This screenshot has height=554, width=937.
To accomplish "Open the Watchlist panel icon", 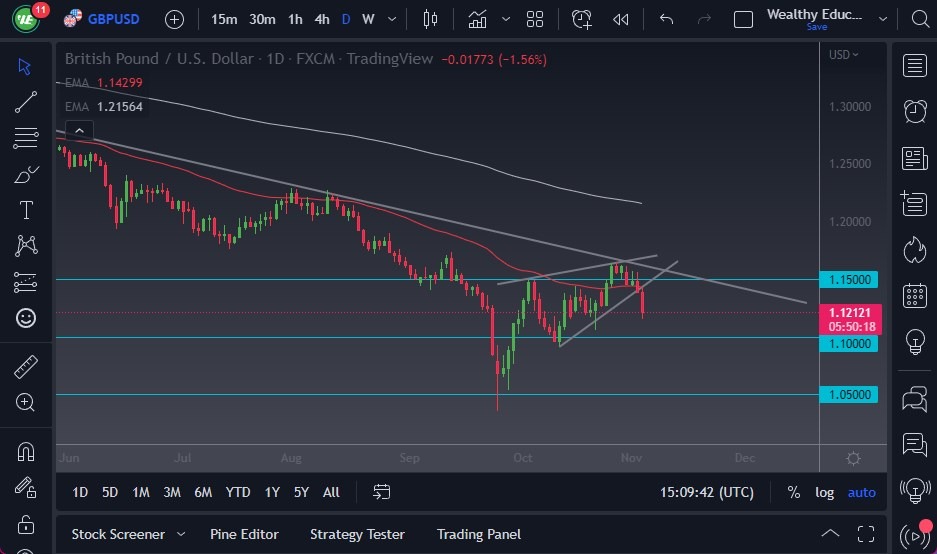I will [914, 65].
